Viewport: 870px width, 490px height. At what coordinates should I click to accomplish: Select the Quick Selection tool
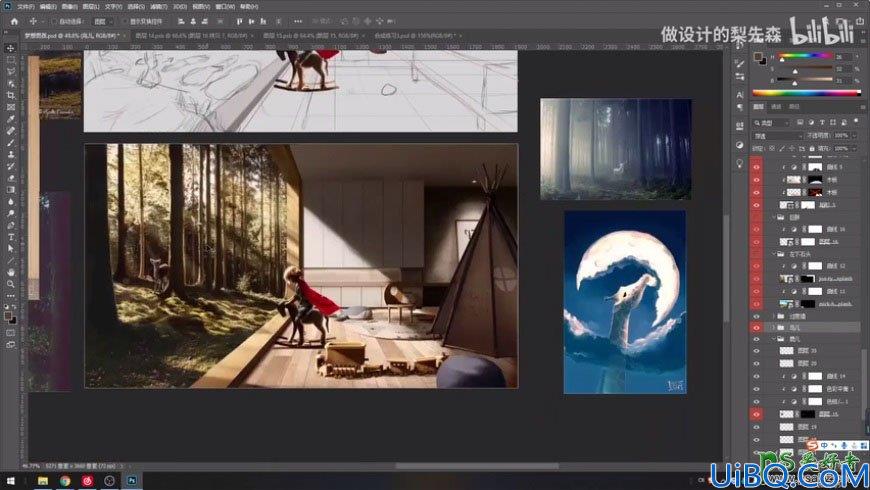coord(11,83)
